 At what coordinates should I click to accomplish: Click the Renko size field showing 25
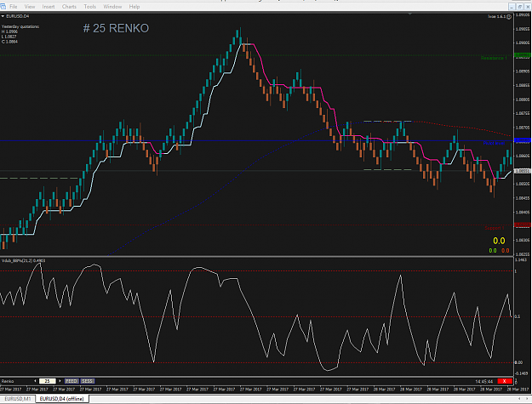pos(47,381)
